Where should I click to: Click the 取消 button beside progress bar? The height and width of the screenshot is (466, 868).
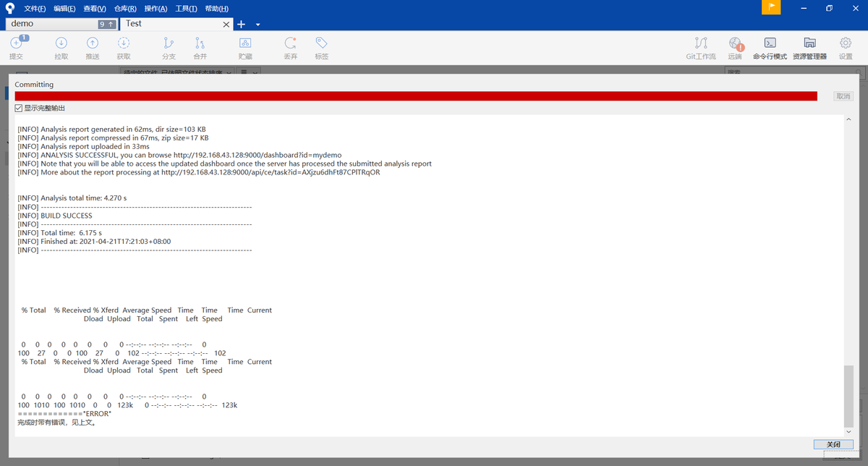click(843, 96)
